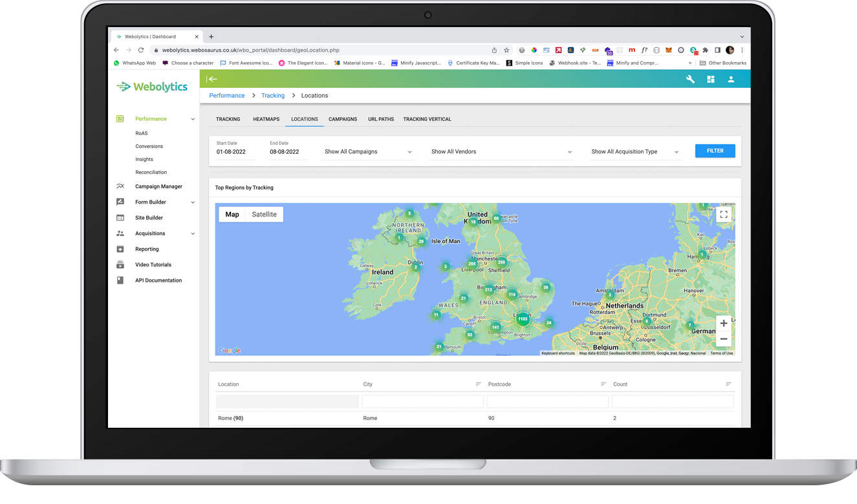Screen dimensions: 857x504
Task: Collapse the sidebar with the back arrow
Action: (213, 79)
